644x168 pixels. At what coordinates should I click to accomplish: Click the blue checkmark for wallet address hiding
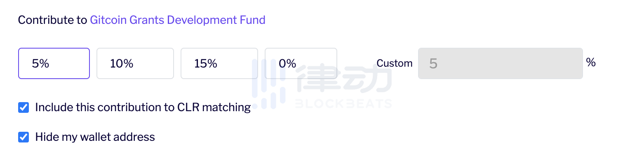(x=24, y=137)
